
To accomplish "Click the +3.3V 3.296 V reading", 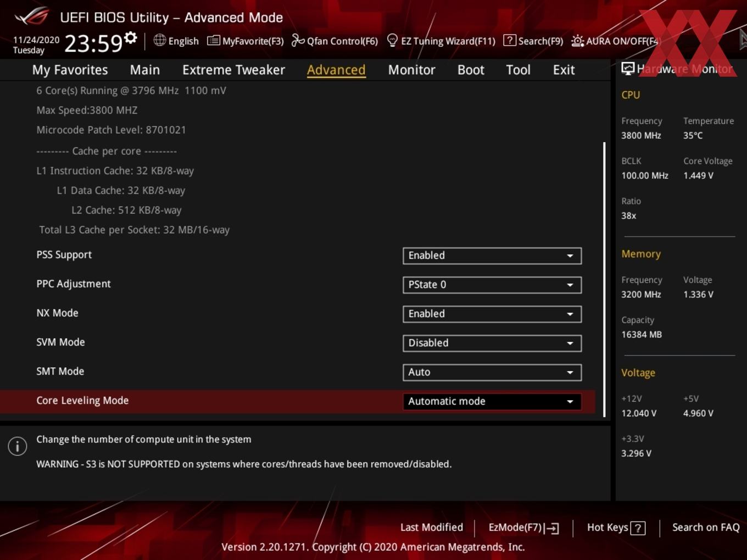I will 637,453.
